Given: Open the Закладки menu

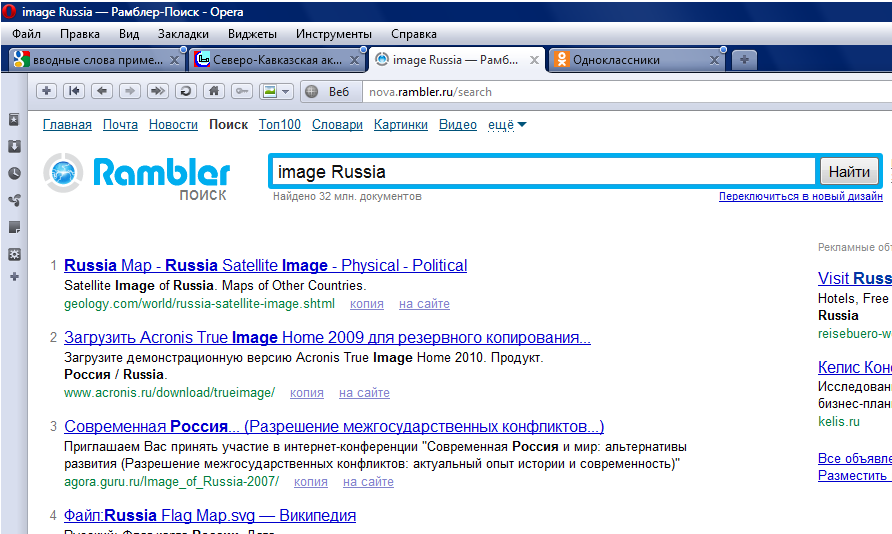Looking at the screenshot, I should coord(183,34).
